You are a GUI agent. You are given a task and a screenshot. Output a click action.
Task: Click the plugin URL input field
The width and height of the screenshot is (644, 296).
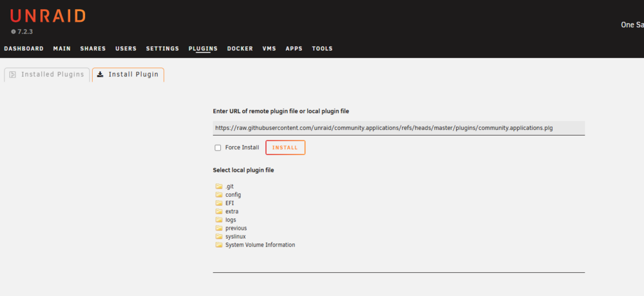click(399, 128)
